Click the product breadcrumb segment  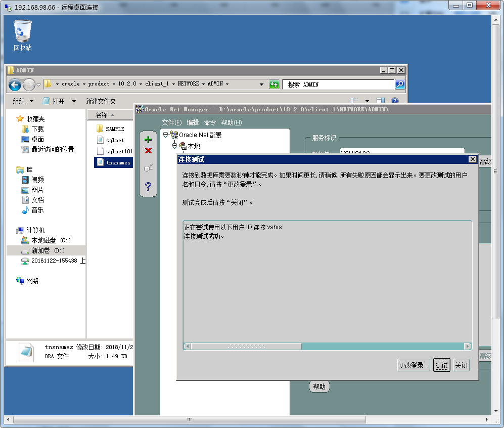tap(99, 84)
